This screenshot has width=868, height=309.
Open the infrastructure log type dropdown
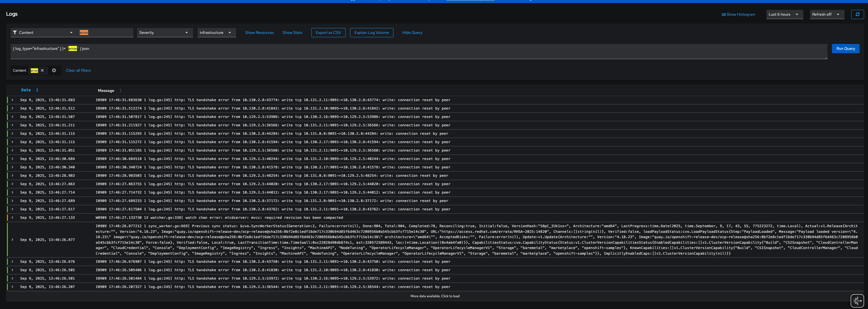click(216, 33)
